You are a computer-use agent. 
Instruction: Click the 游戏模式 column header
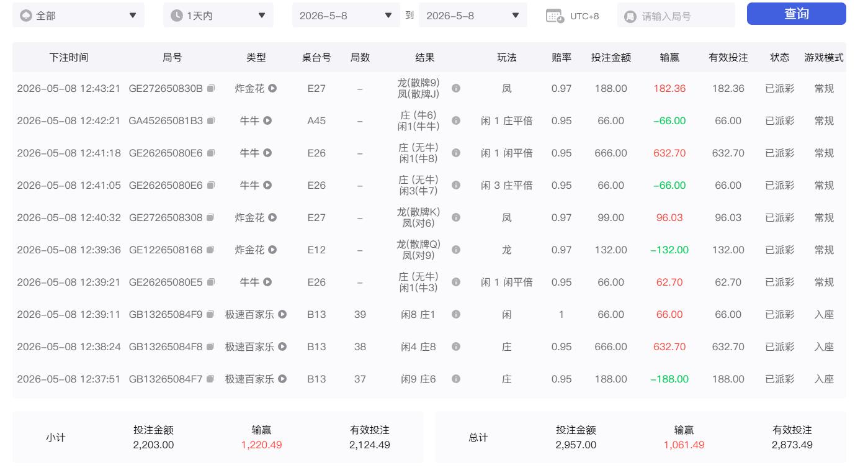tap(824, 58)
